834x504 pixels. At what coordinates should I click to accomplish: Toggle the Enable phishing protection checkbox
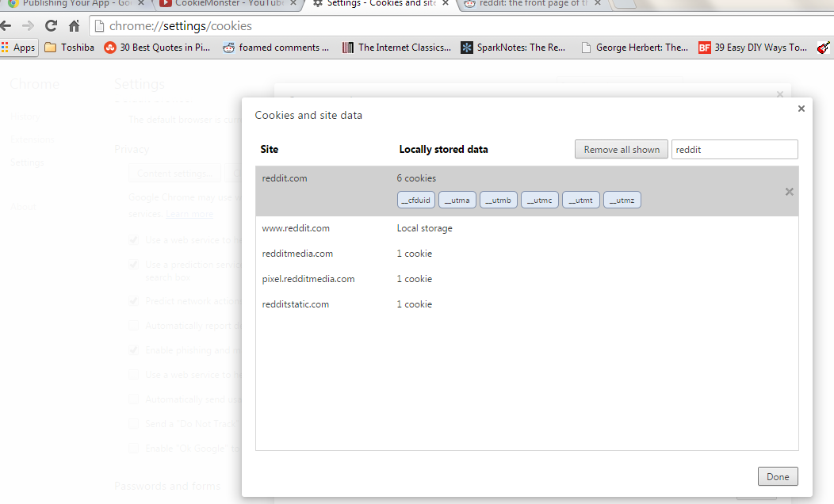[x=133, y=349]
